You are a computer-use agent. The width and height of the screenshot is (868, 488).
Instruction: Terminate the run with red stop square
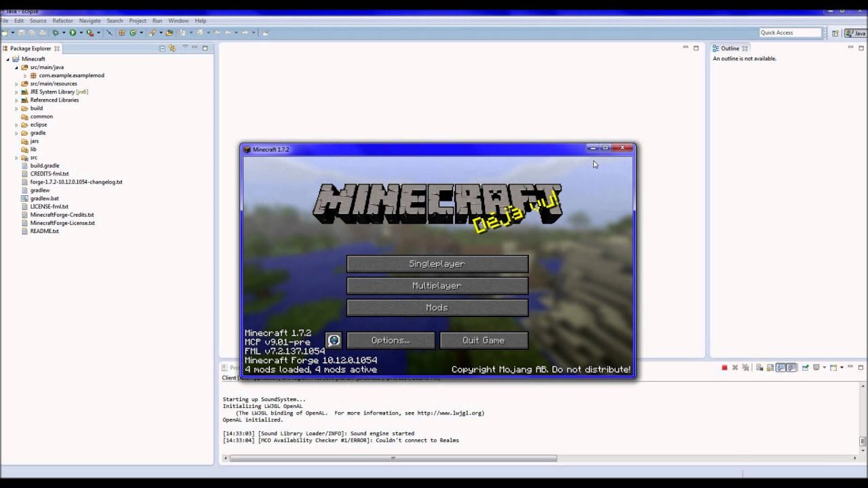point(724,367)
